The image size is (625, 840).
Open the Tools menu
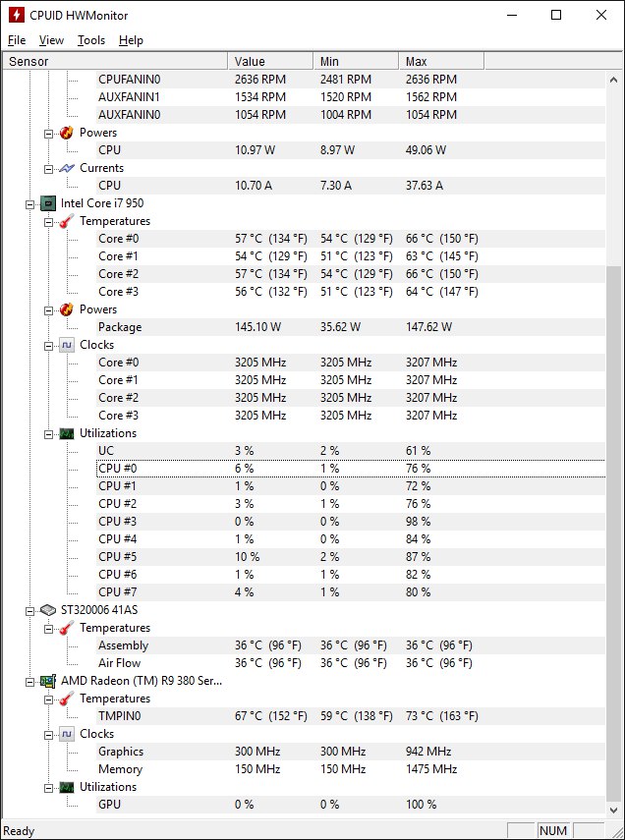coord(91,40)
